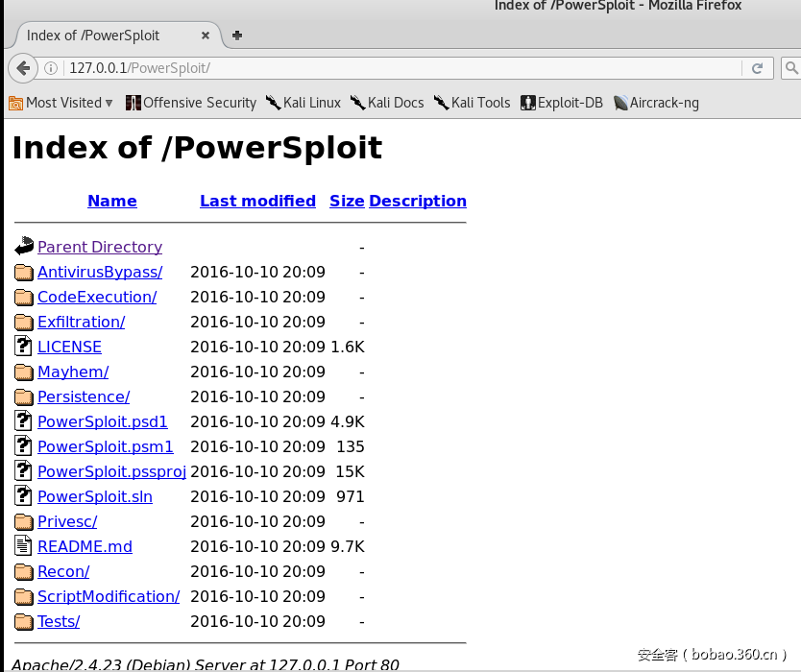The image size is (801, 672).
Task: Click the unknown file icon beside LICENSE
Action: point(24,347)
